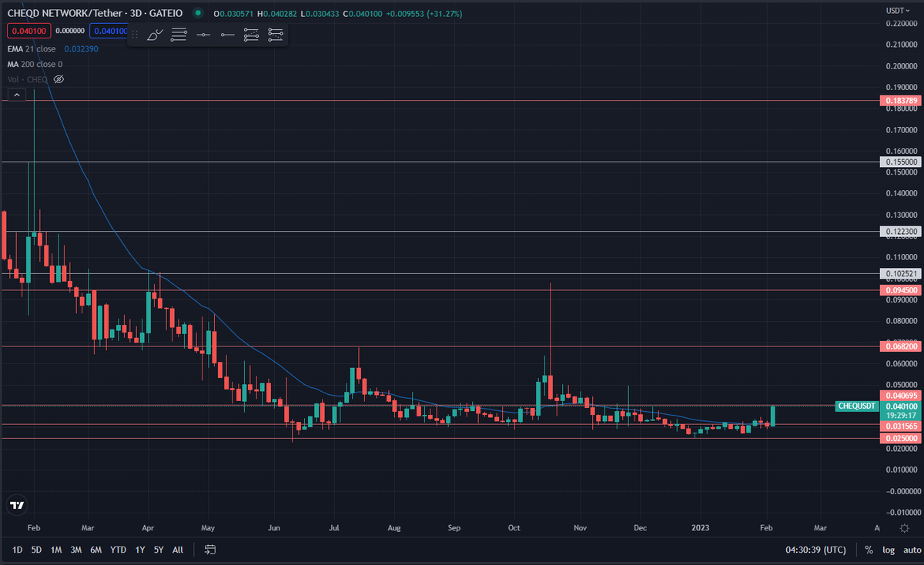
Task: Grab the floating toolbar drag handle
Action: [x=135, y=35]
